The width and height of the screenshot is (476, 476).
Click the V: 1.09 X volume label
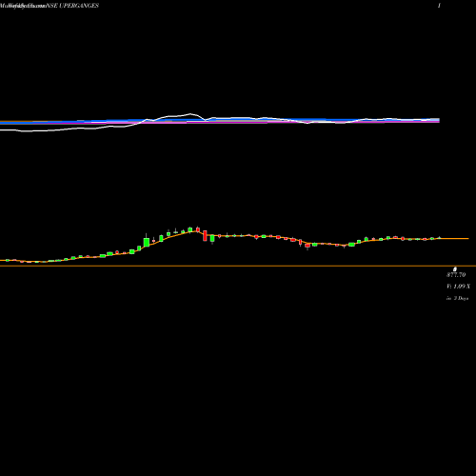[458, 287]
